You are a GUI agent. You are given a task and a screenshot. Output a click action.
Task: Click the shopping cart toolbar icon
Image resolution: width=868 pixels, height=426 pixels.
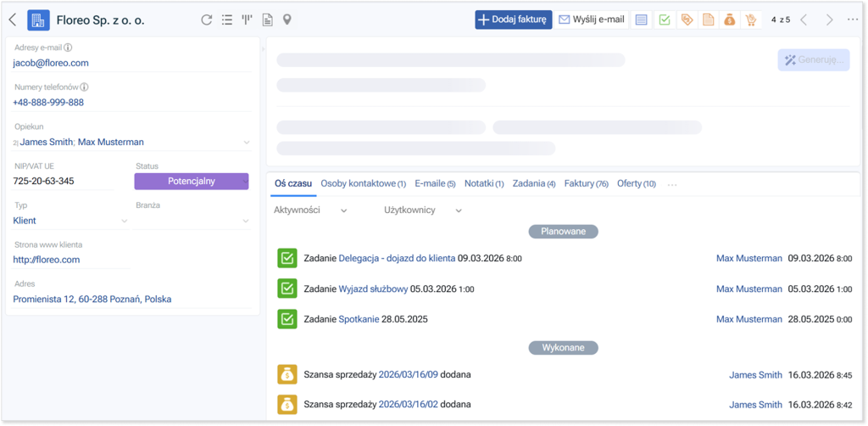pyautogui.click(x=750, y=20)
